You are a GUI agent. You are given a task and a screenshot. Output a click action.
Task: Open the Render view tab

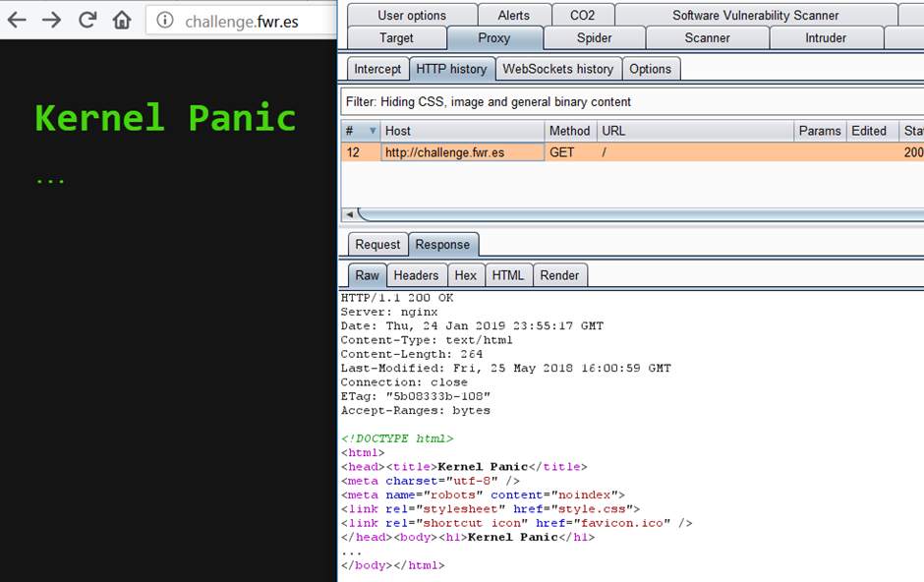(559, 275)
